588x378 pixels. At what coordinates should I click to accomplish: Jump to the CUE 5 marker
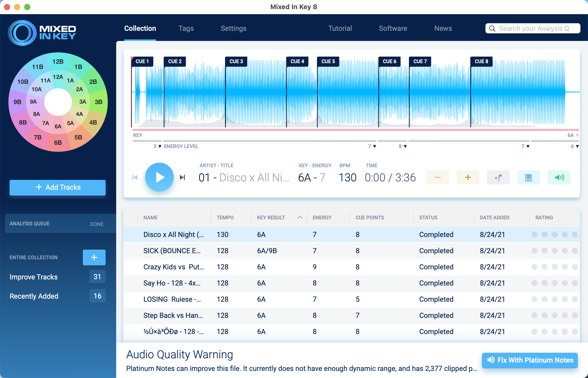(x=328, y=61)
